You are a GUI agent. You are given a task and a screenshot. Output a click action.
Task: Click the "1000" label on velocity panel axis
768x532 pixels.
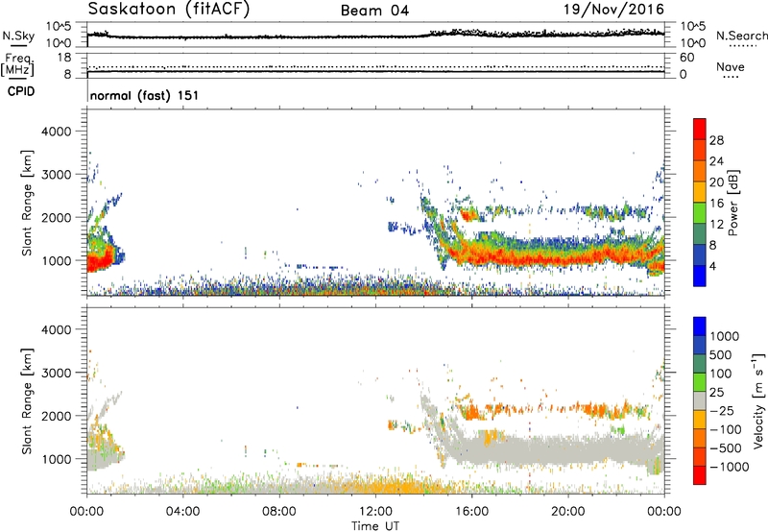(56, 459)
